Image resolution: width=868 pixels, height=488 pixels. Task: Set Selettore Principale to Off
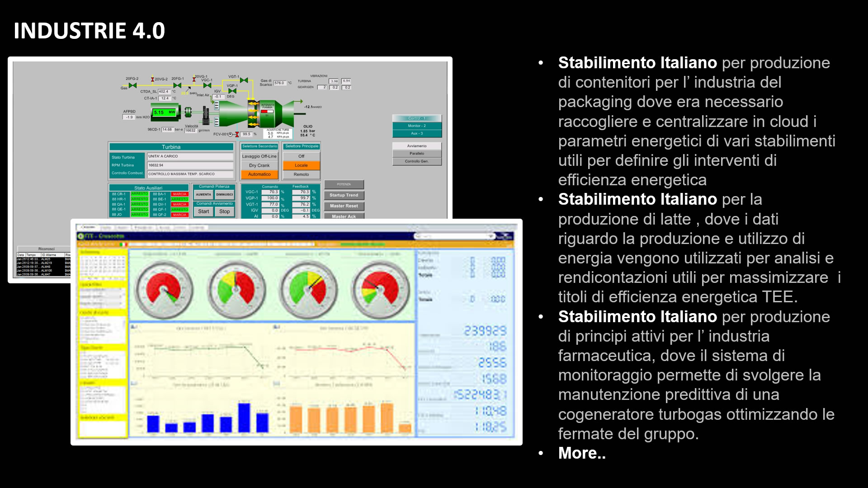(301, 156)
